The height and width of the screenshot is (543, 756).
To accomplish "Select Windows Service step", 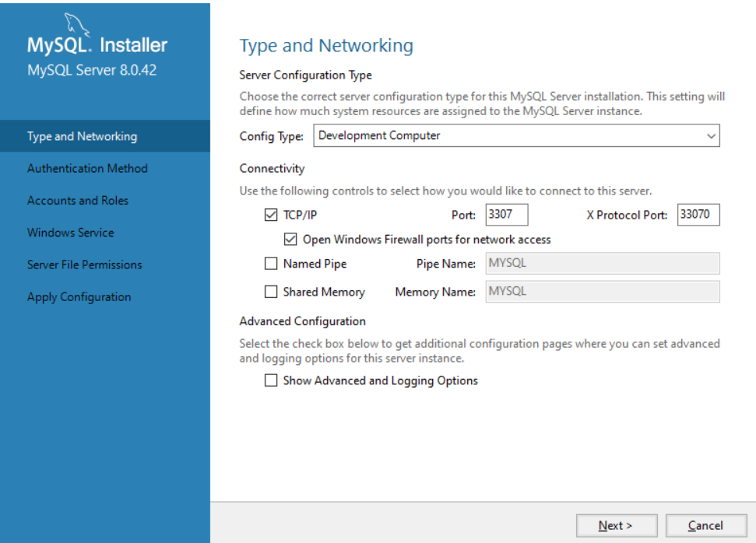I will pyautogui.click(x=70, y=233).
